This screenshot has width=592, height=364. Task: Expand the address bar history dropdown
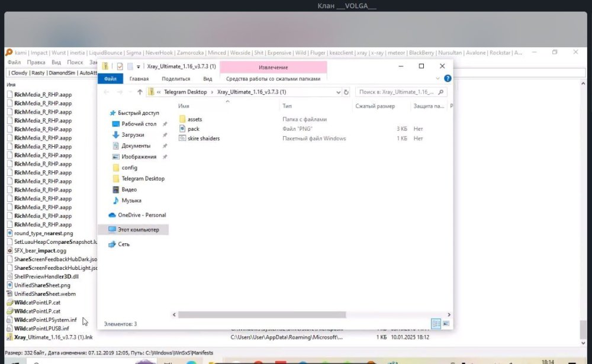pyautogui.click(x=338, y=92)
